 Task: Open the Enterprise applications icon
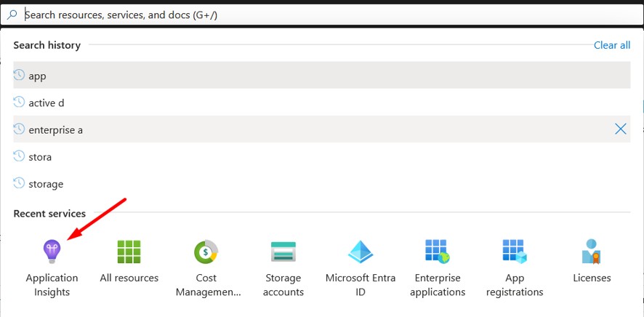[438, 252]
